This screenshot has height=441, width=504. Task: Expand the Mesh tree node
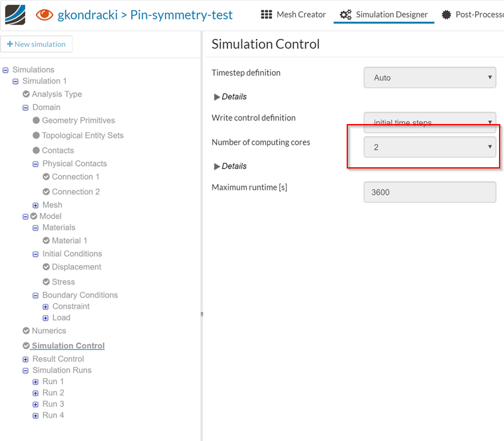(36, 205)
